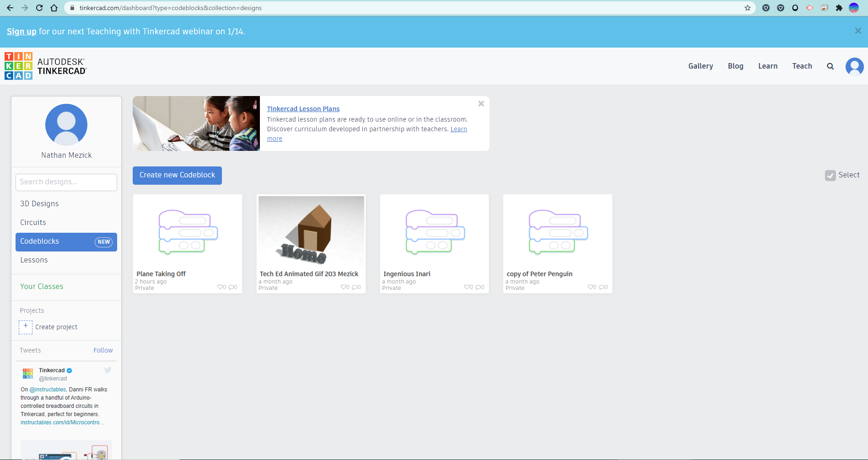868x460 pixels.
Task: Open comments on Tech Ed Animated Gif 203 Mezick
Action: pyautogui.click(x=355, y=287)
